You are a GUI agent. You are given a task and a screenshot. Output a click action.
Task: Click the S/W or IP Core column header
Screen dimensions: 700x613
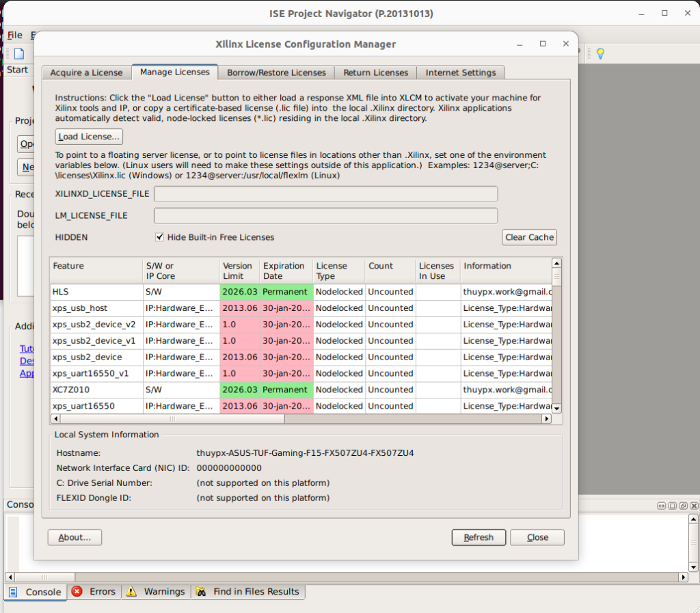pos(182,271)
